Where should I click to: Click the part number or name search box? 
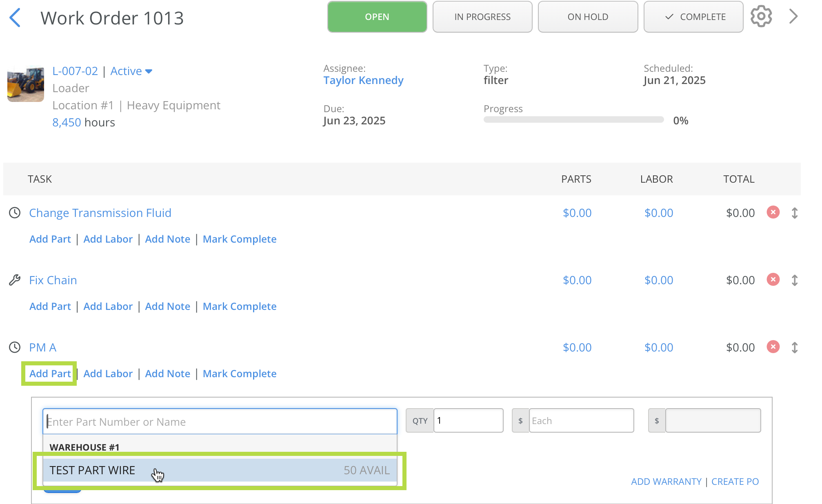(220, 421)
